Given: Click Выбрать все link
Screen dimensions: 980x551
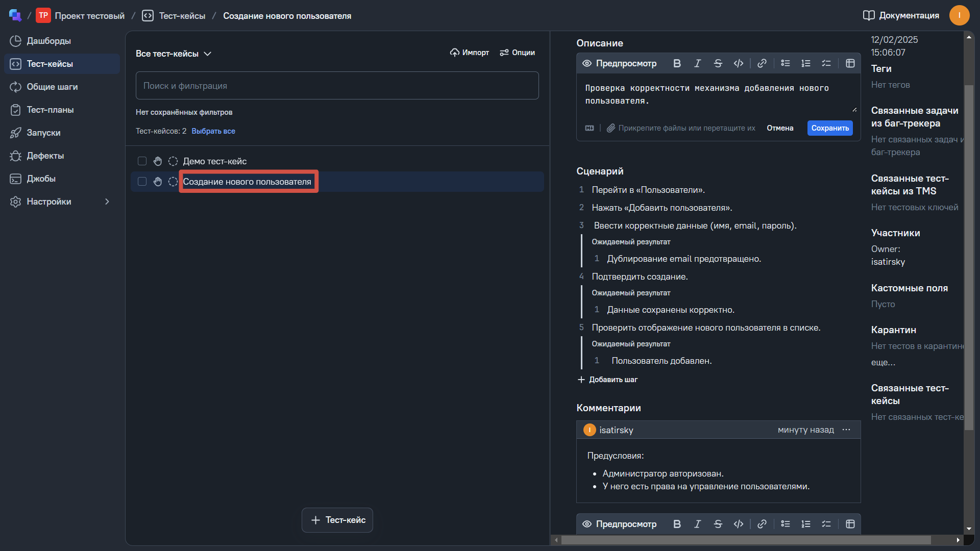Looking at the screenshot, I should pyautogui.click(x=213, y=131).
